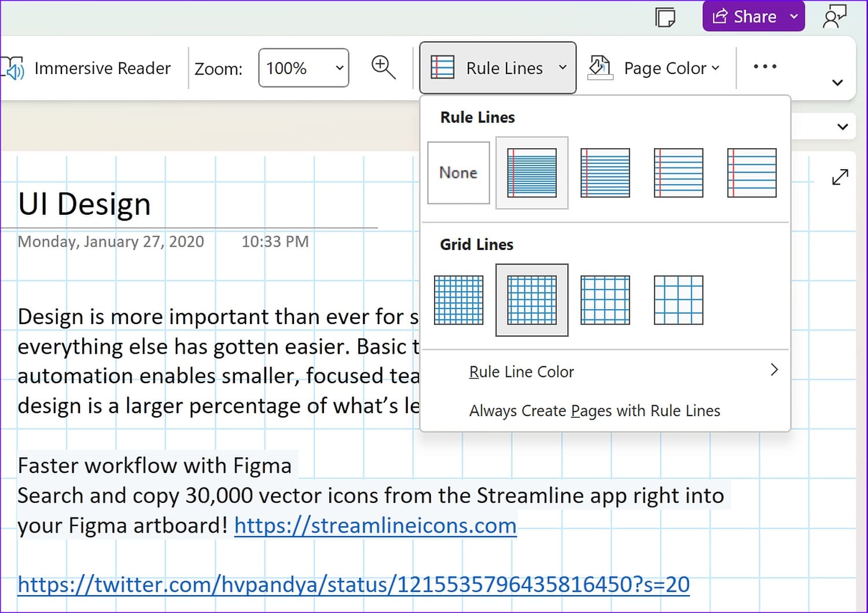Pick the largest grid lines pattern
The width and height of the screenshot is (868, 613).
(x=678, y=300)
